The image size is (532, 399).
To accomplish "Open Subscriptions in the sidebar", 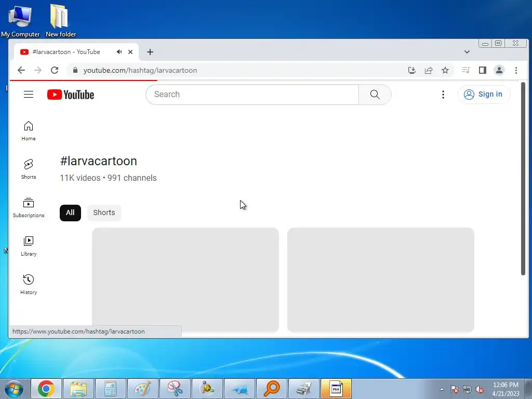I will coord(29,208).
